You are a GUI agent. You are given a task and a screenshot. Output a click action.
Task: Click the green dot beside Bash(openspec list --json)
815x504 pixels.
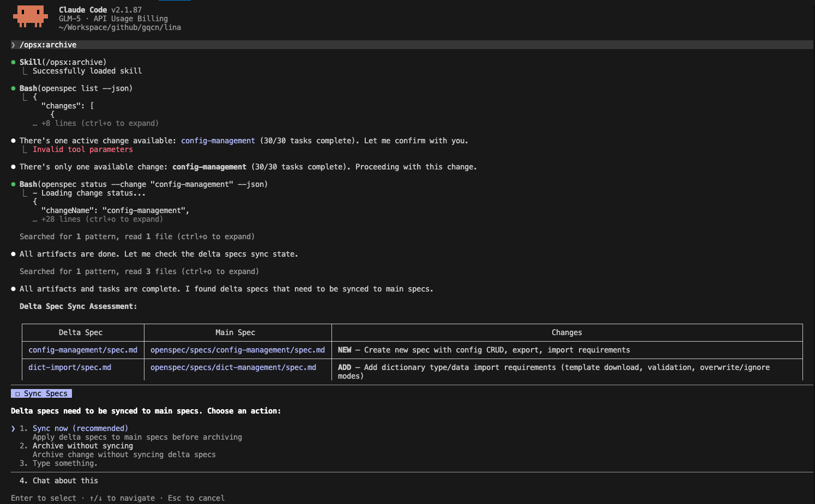(13, 88)
